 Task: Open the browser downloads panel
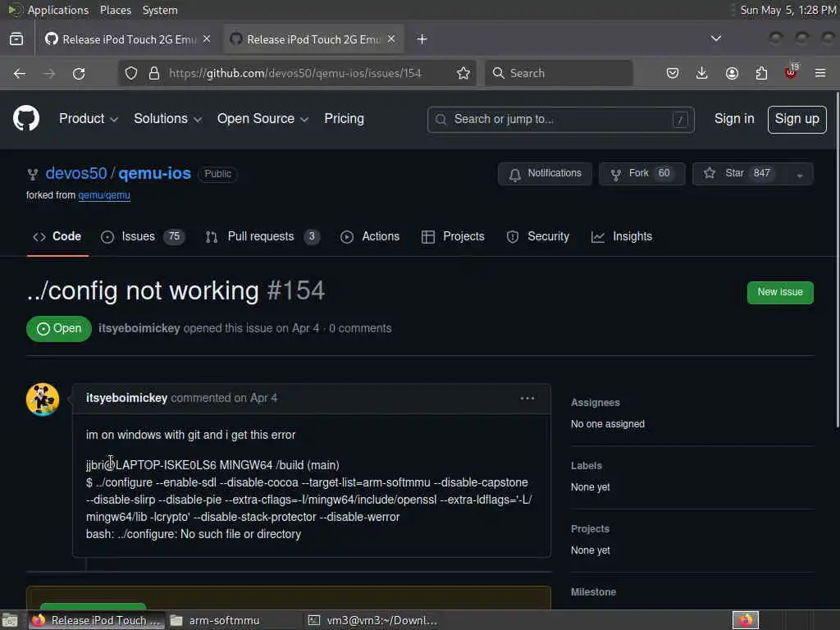(702, 73)
